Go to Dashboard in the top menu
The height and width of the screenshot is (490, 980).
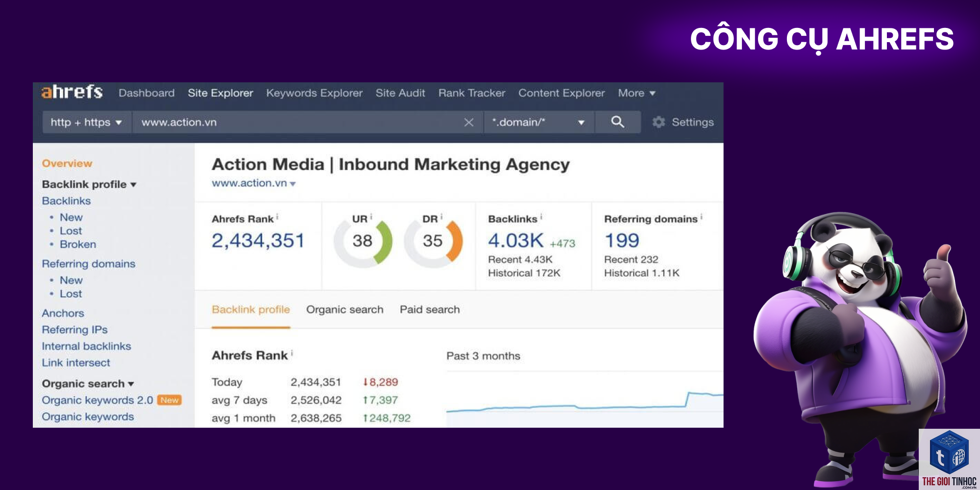[x=147, y=93]
